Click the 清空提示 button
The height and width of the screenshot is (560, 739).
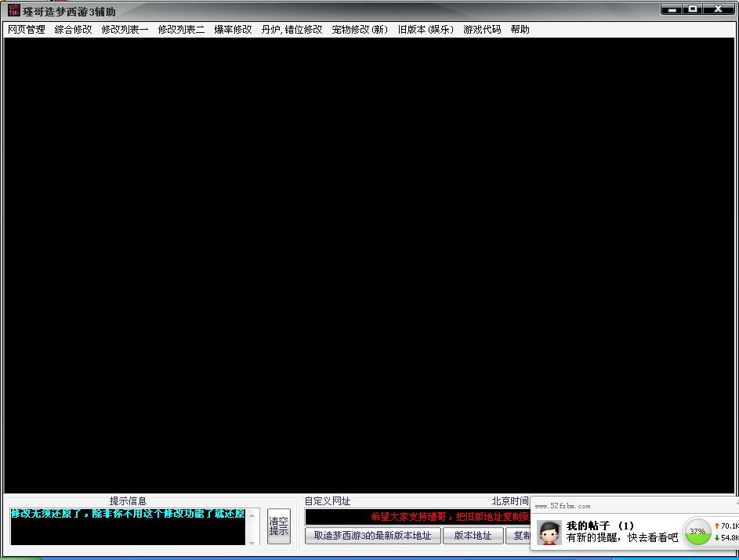click(278, 526)
